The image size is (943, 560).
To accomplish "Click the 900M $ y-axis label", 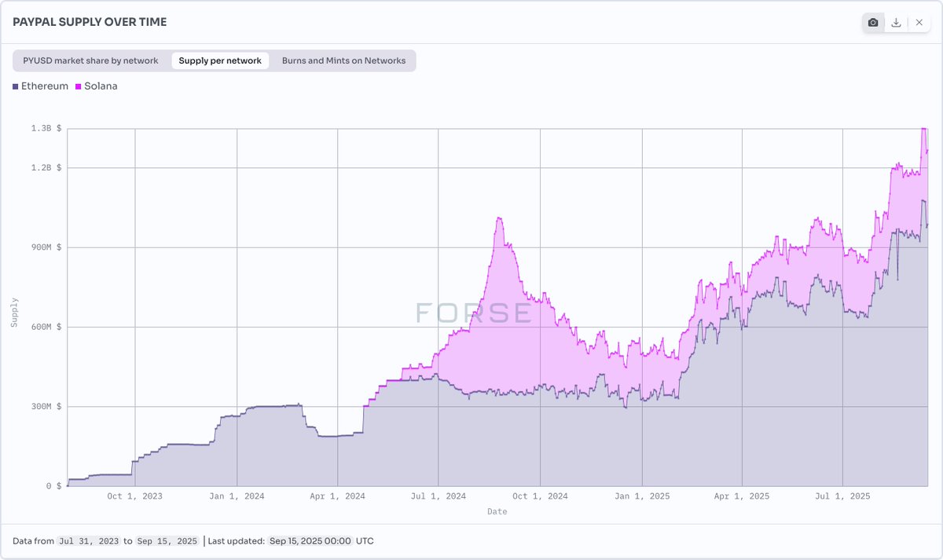I will pos(48,247).
